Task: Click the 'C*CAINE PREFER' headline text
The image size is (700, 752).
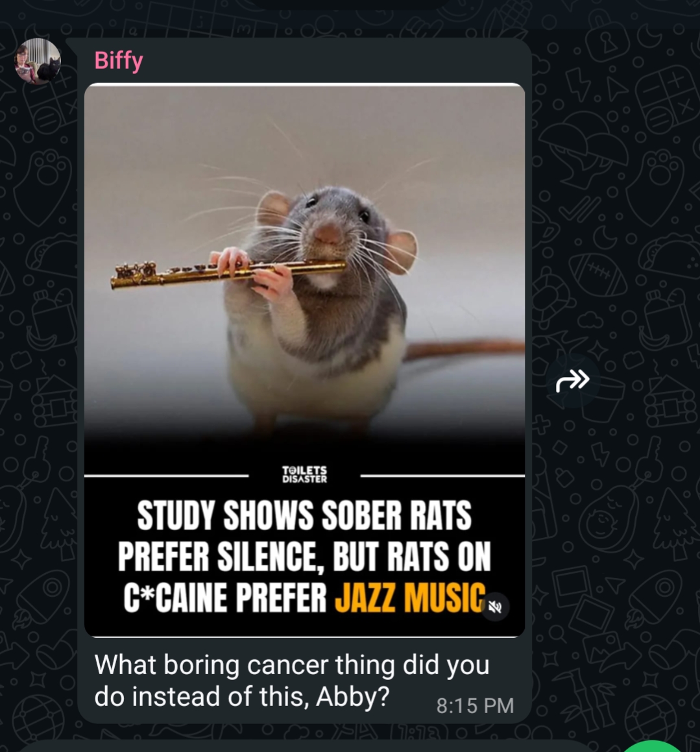Action: point(225,598)
